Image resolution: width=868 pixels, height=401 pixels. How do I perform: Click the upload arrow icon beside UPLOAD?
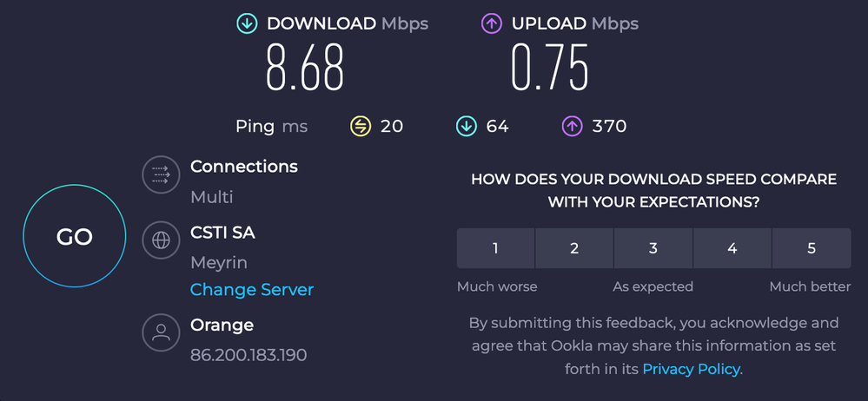(492, 23)
